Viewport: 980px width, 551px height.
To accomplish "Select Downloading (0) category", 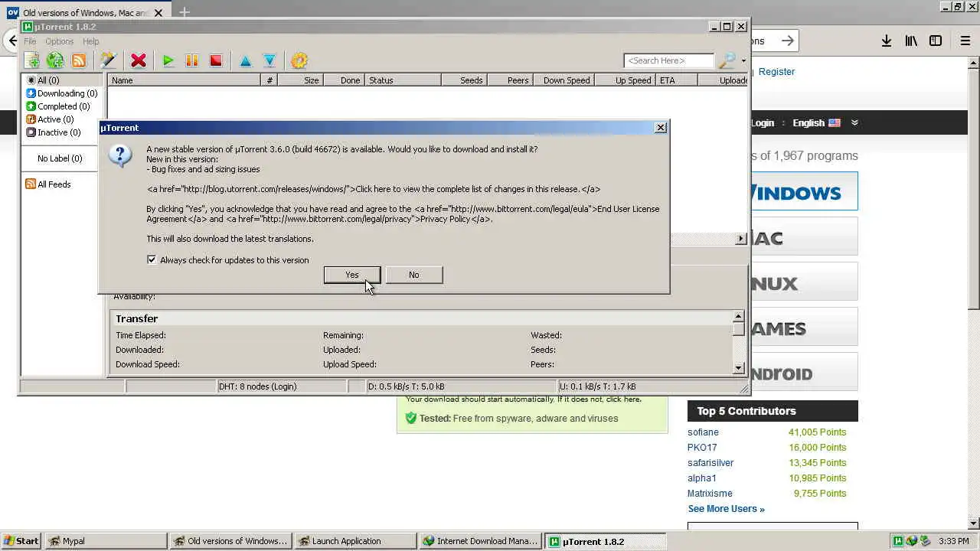I will 62,93.
